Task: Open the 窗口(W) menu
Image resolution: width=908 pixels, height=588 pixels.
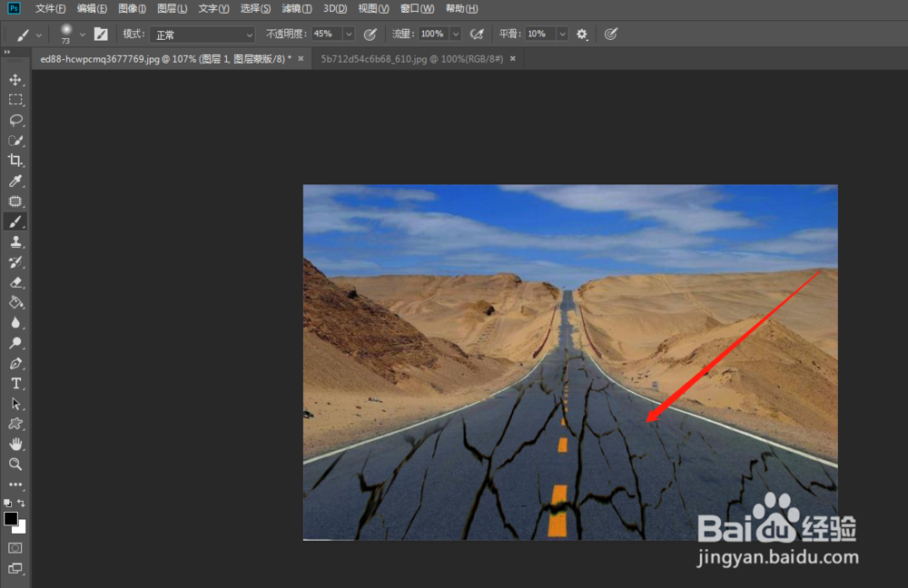Action: pyautogui.click(x=417, y=9)
